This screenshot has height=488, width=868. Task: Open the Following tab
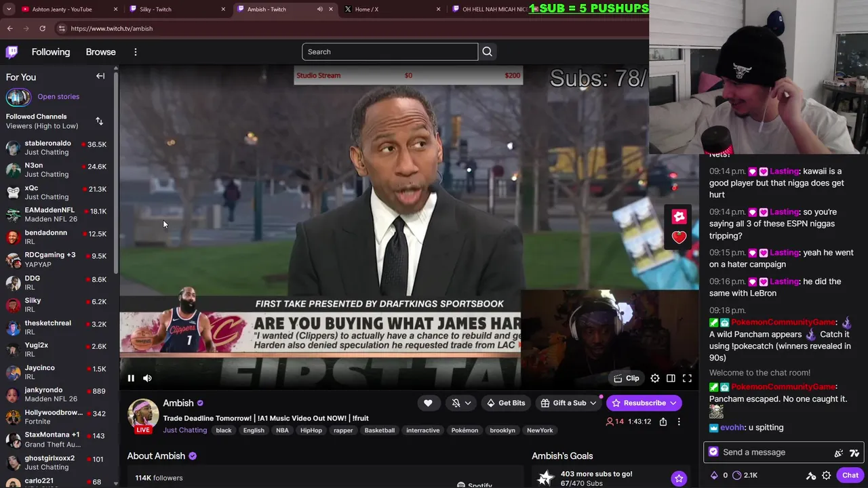[x=51, y=52]
